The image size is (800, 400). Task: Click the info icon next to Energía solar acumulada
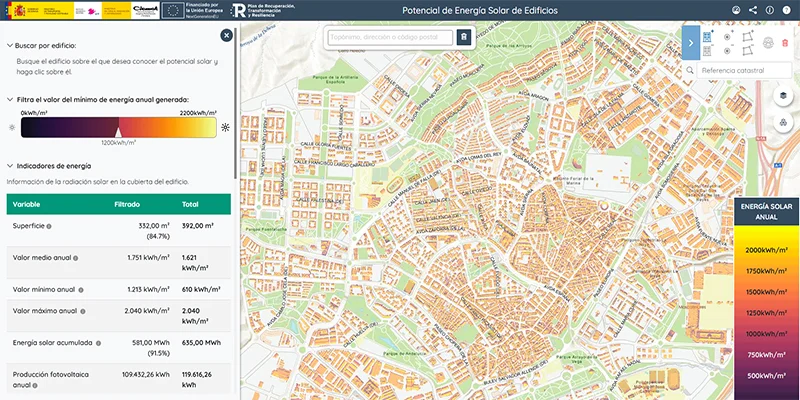[98, 343]
